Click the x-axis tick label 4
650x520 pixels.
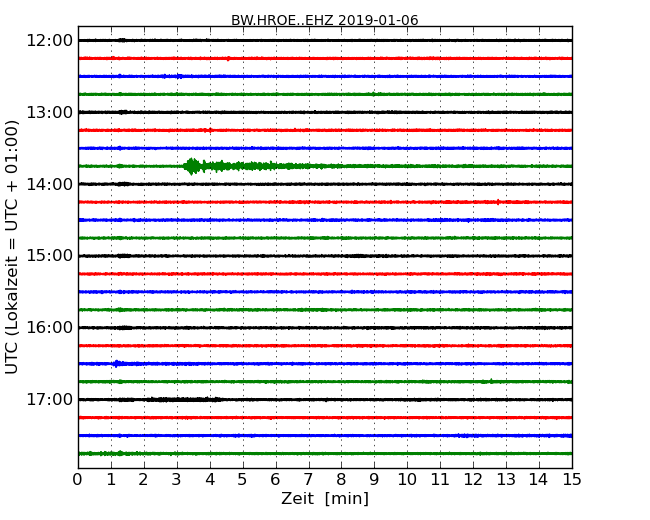[210, 480]
